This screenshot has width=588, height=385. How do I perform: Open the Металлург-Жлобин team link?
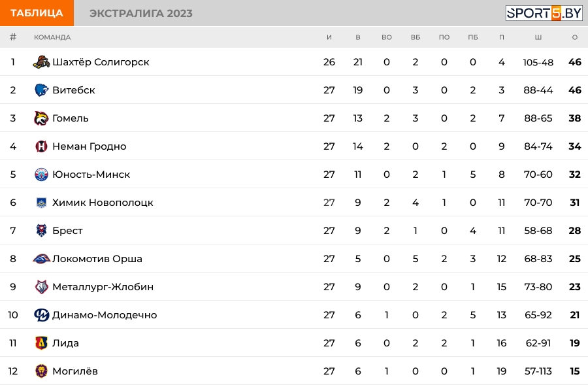(x=103, y=287)
